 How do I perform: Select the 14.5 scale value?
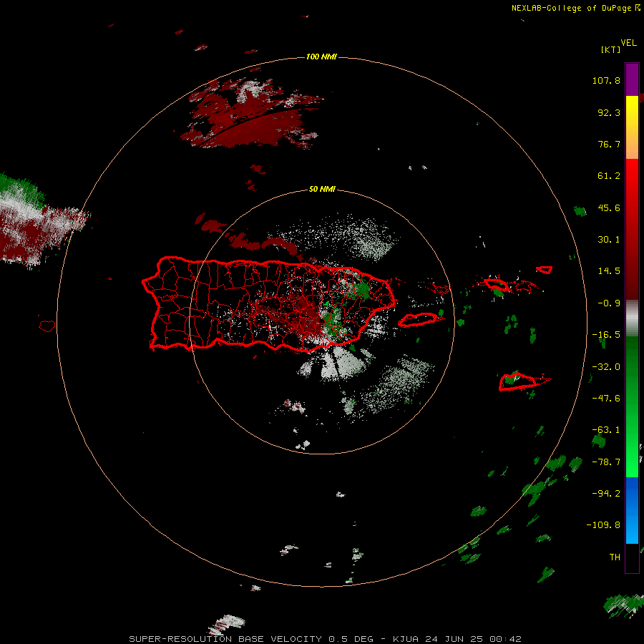tap(609, 271)
